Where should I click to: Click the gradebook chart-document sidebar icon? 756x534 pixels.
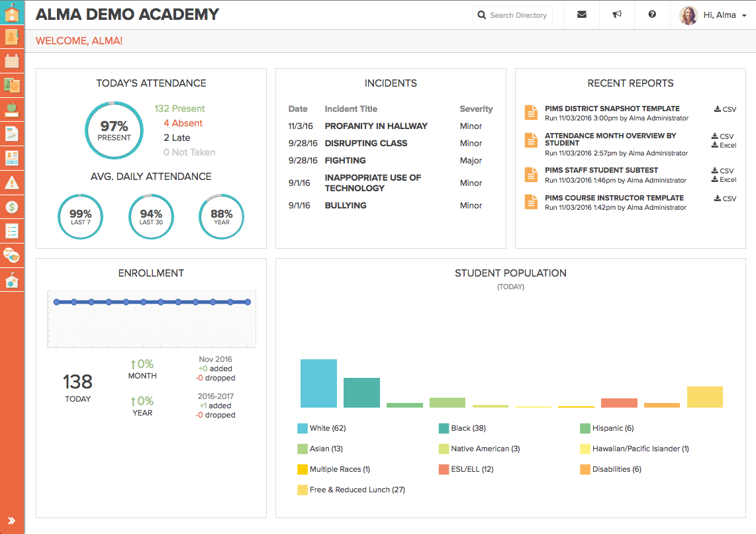[11, 133]
